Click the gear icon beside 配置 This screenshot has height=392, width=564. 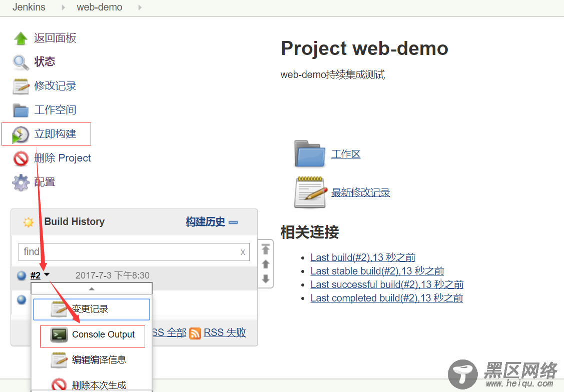(x=21, y=182)
